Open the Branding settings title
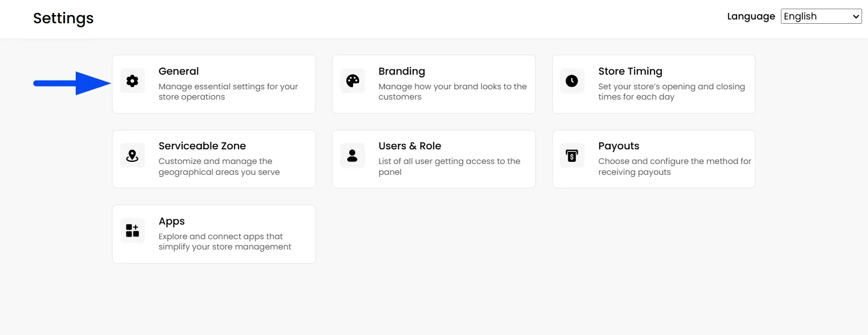This screenshot has width=868, height=335. click(402, 71)
